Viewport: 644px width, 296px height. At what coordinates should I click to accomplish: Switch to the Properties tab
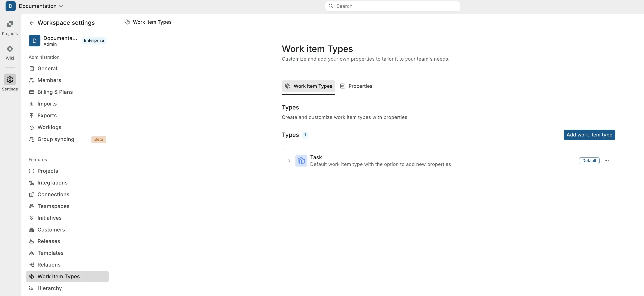pos(356,86)
